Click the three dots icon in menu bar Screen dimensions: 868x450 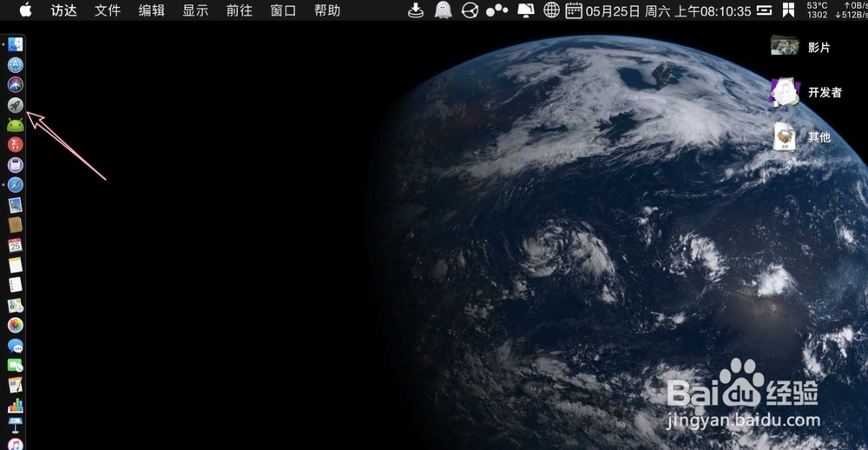pos(496,10)
